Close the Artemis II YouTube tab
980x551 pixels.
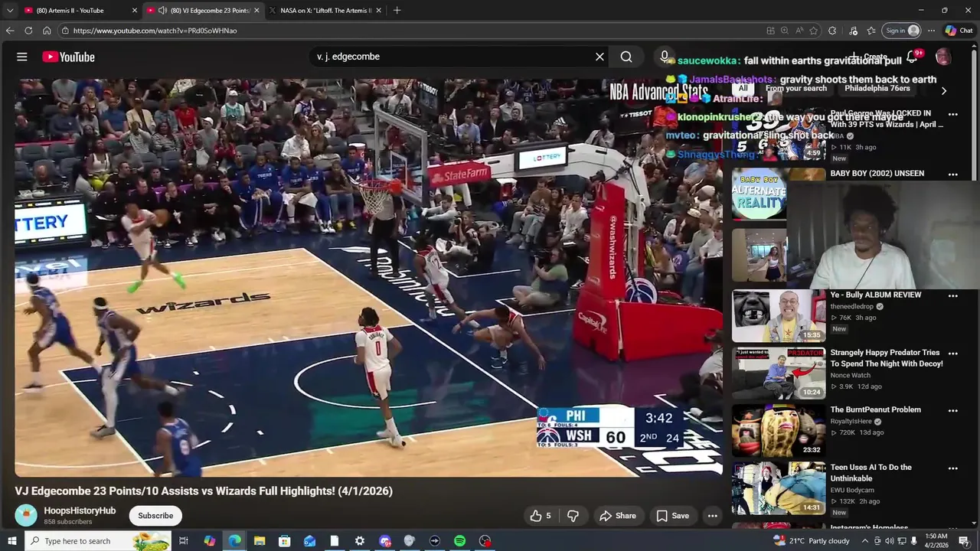tap(135, 11)
